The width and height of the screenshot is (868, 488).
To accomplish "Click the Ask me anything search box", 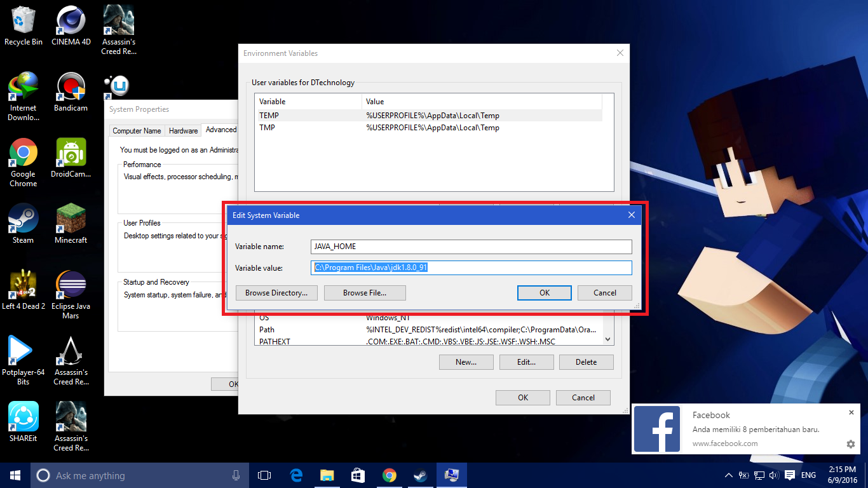I will (139, 475).
